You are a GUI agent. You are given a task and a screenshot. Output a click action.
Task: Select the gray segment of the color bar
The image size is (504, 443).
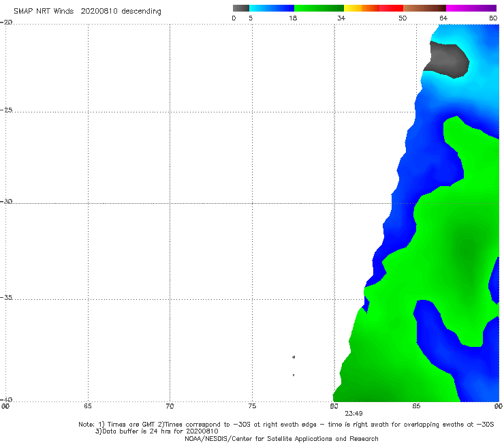click(x=241, y=8)
